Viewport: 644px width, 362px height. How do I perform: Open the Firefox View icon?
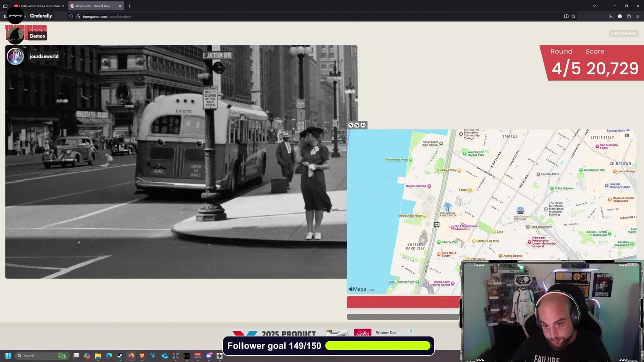(5, 6)
